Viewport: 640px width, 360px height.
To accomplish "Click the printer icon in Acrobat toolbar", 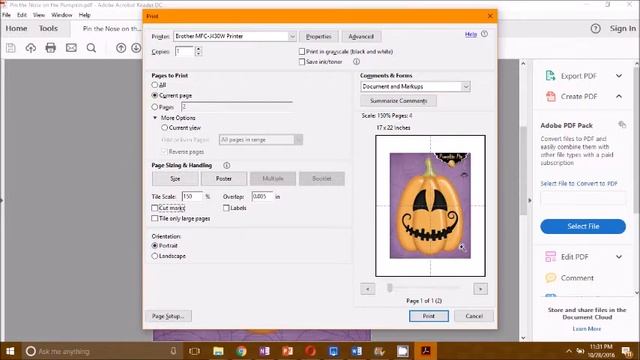I will click(51, 48).
